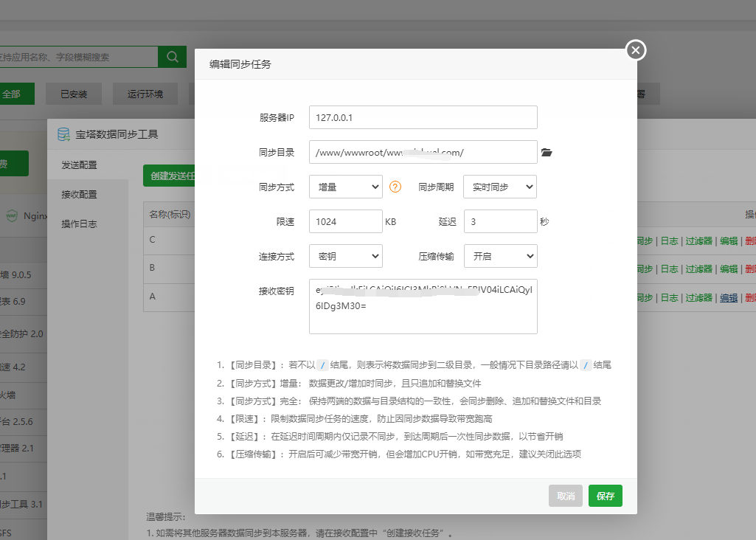Click the app search input field
Image resolution: width=756 pixels, height=540 pixels.
pyautogui.click(x=77, y=57)
